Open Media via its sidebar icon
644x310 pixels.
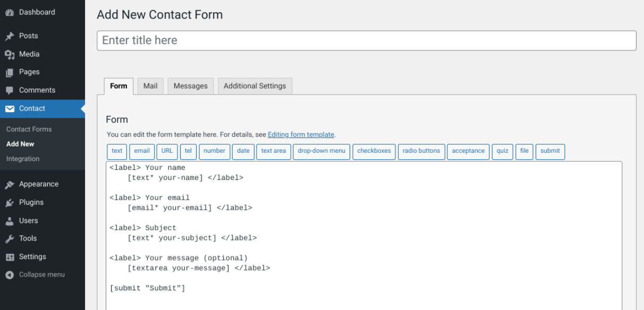(10, 54)
